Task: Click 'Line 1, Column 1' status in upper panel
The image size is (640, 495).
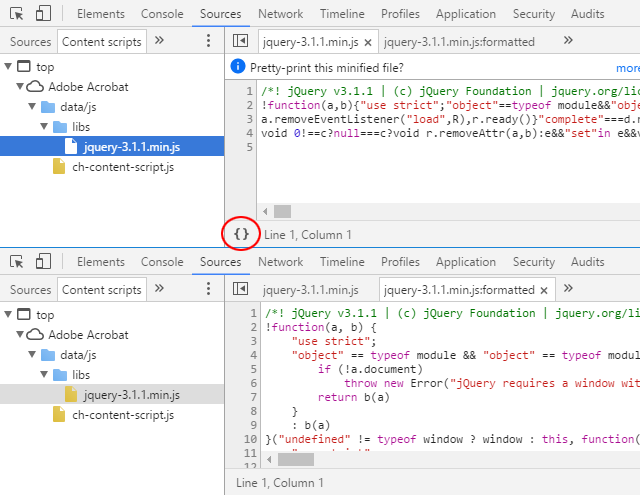Action: (x=308, y=235)
